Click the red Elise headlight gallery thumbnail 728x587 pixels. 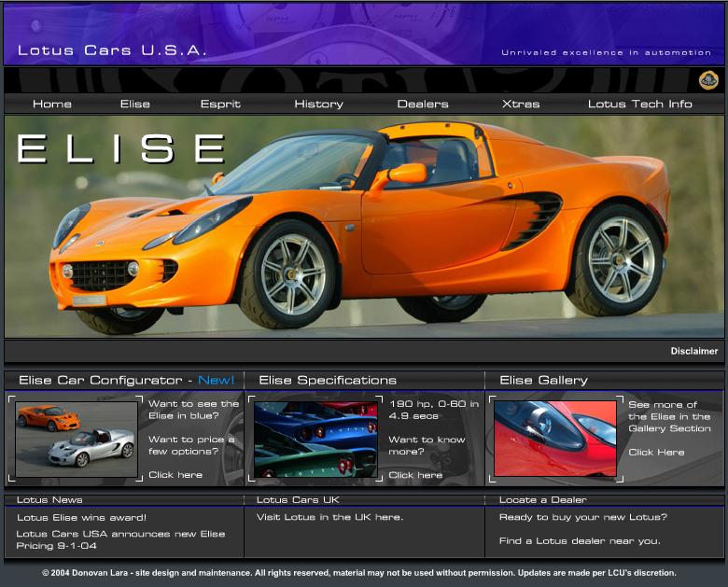pyautogui.click(x=555, y=438)
